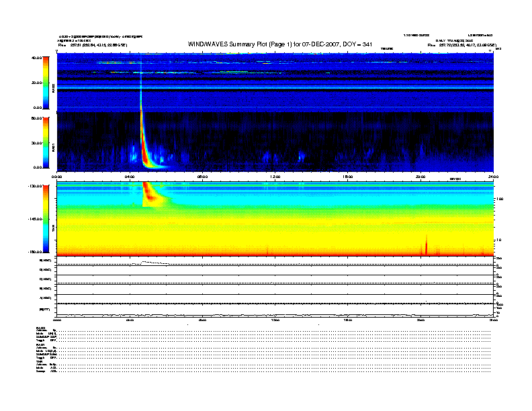Click the 00:00 tick label below RAD1 spectrogram
Viewport: 532px width, 411px height.
(x=56, y=177)
